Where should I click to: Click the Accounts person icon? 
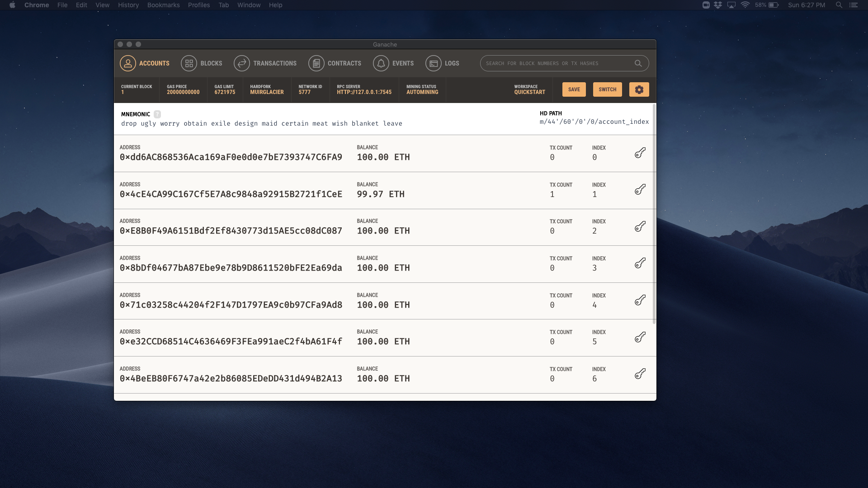(x=127, y=63)
